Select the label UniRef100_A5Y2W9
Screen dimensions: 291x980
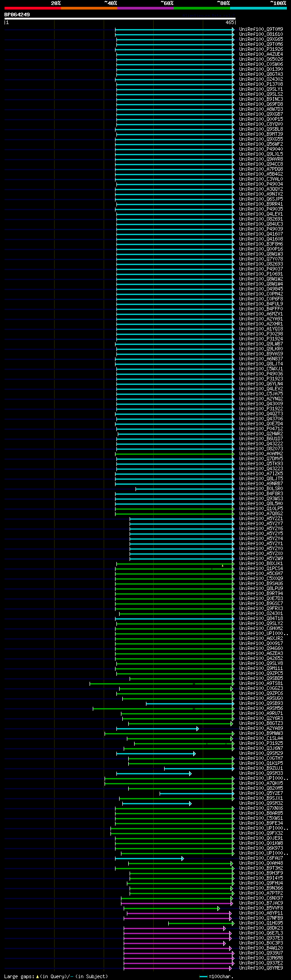pos(261,558)
